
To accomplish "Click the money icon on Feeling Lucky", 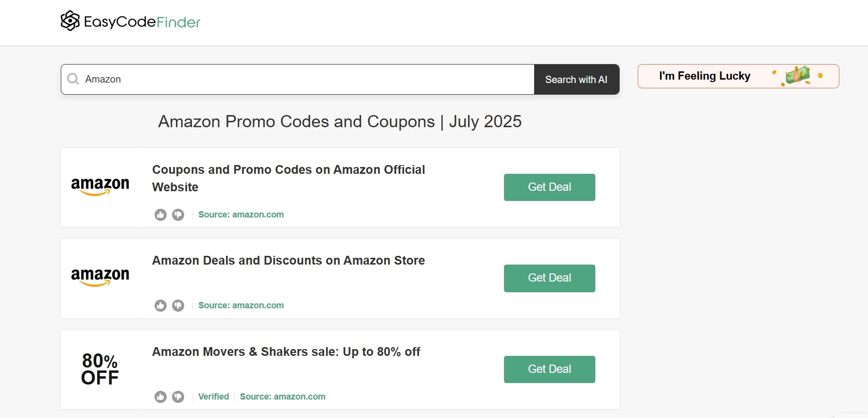I will tap(798, 76).
